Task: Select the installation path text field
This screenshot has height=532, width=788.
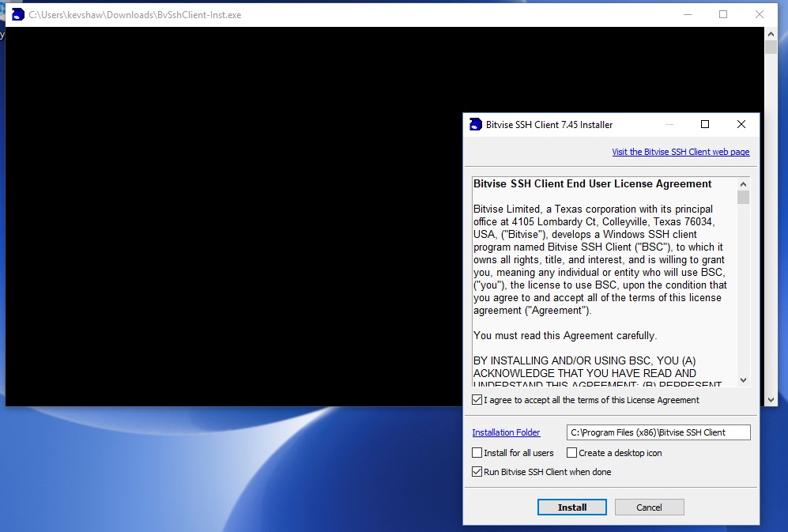Action: (x=657, y=432)
